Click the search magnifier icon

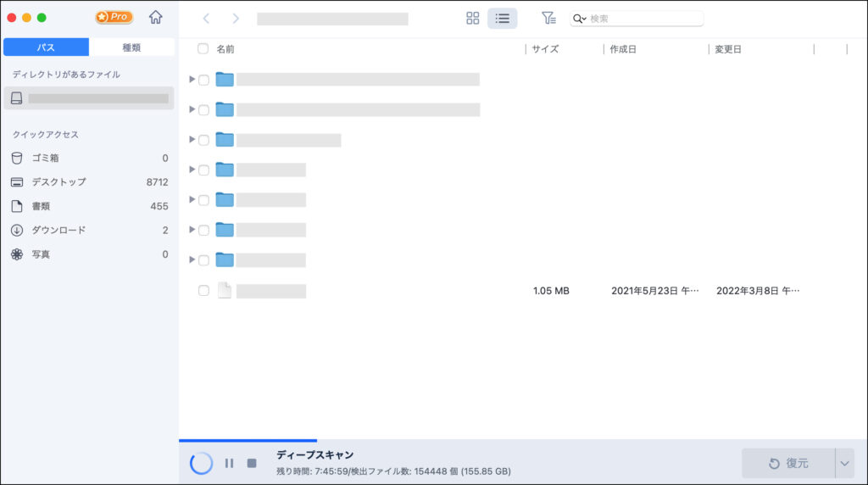pyautogui.click(x=578, y=19)
